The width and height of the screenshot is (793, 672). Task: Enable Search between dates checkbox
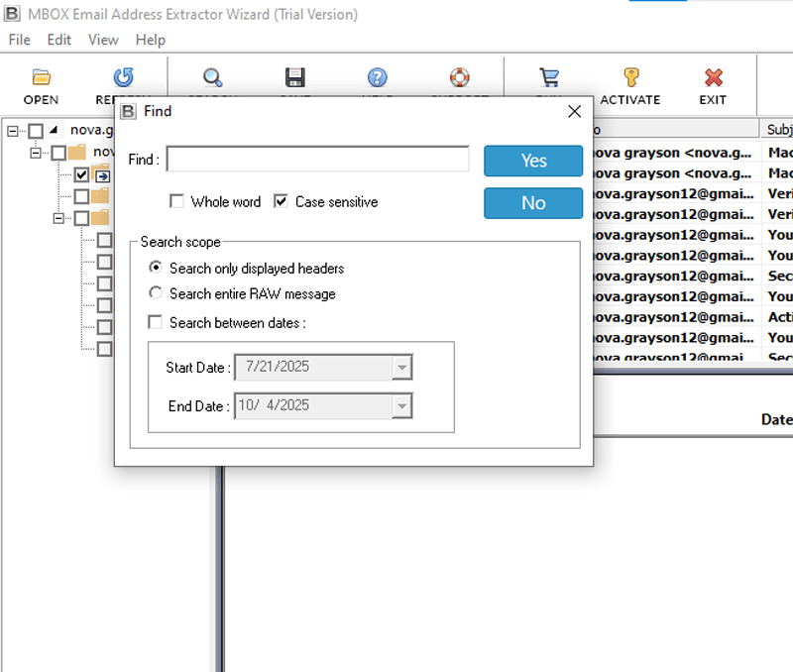156,322
